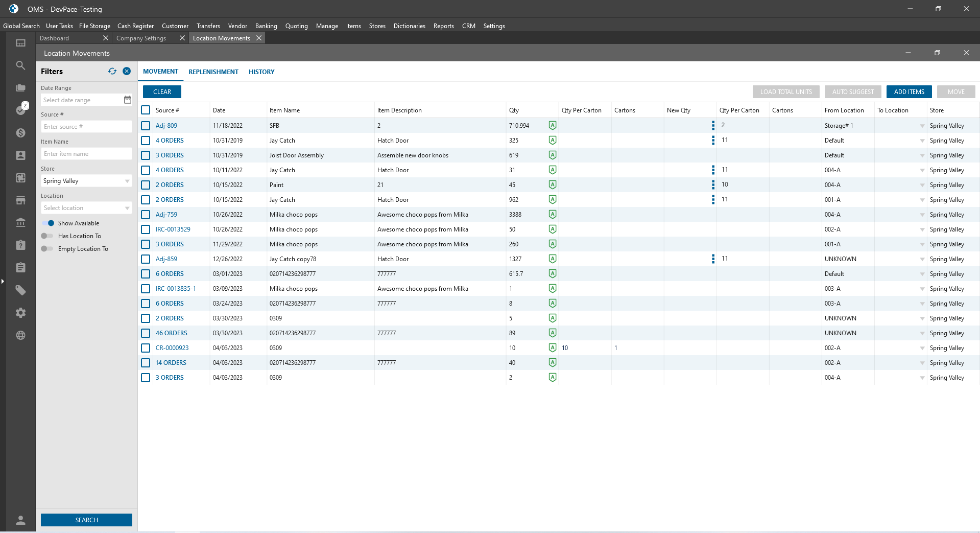Check the box for the Adj-809 row

pyautogui.click(x=146, y=126)
